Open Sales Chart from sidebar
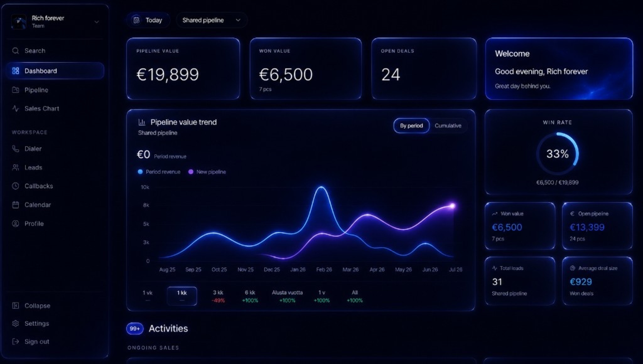 (x=55, y=108)
